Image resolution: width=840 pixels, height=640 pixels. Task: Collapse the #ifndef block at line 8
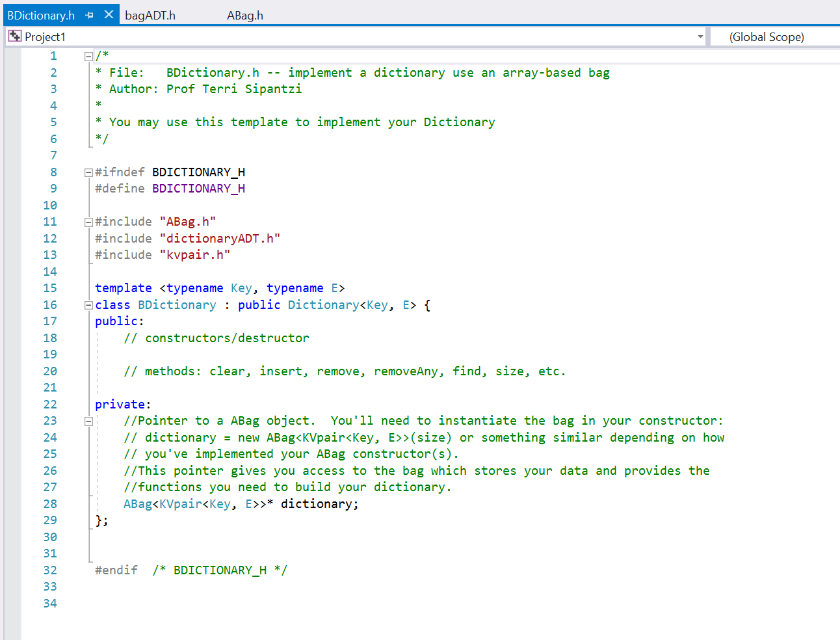pyautogui.click(x=88, y=172)
